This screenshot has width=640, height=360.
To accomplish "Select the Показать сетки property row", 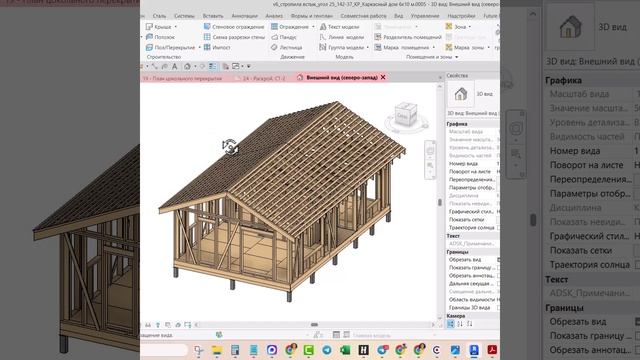I will 472,220.
